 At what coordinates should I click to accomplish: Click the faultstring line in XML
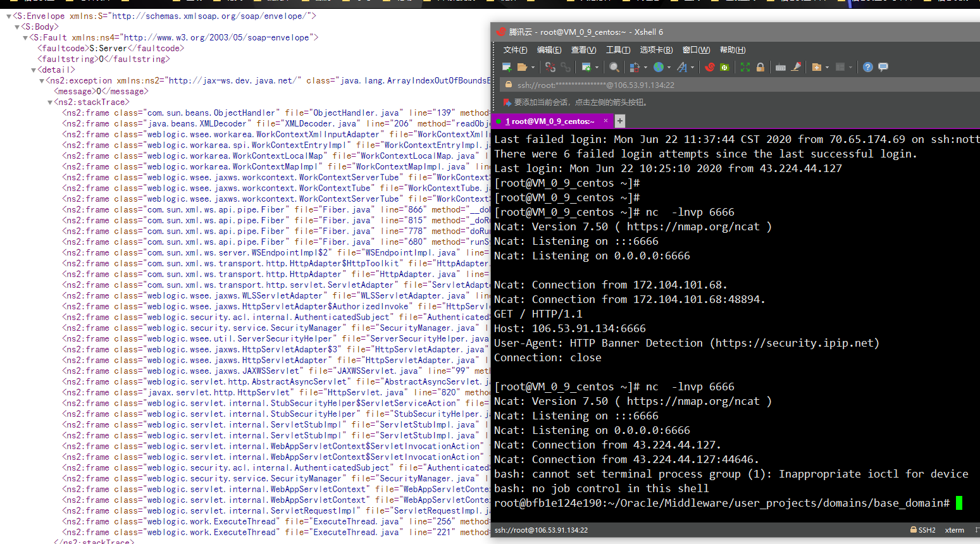[x=104, y=59]
